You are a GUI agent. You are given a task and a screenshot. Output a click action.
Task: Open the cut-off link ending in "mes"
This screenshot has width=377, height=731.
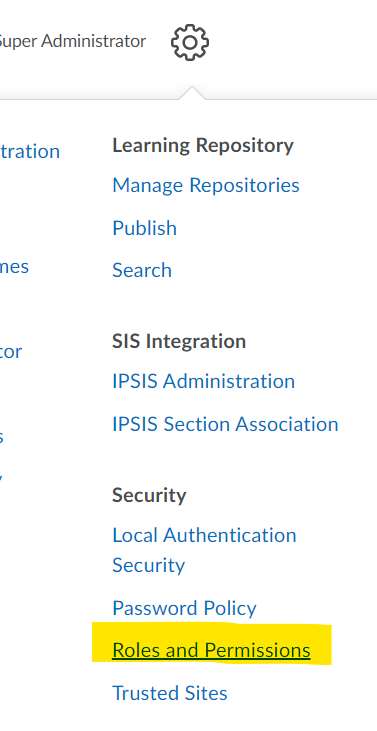14,267
